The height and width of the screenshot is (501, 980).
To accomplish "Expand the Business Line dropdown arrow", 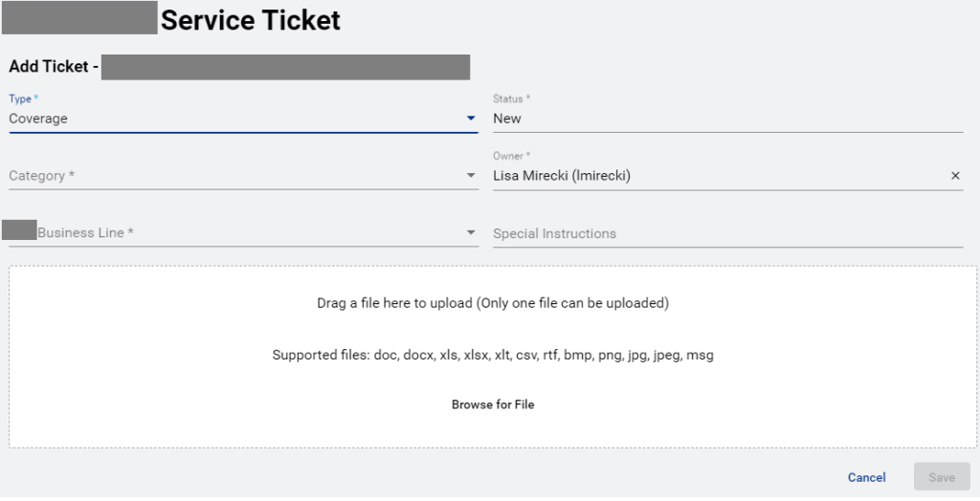I will (471, 233).
